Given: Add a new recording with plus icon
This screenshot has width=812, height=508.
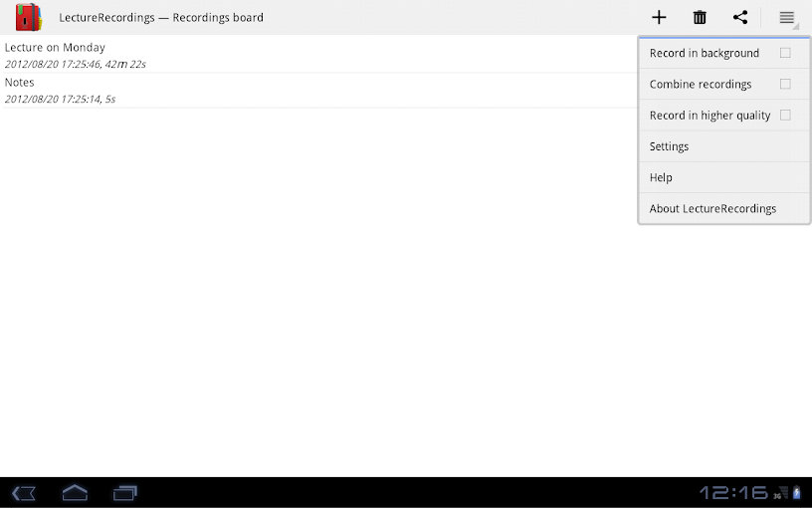Looking at the screenshot, I should point(659,17).
